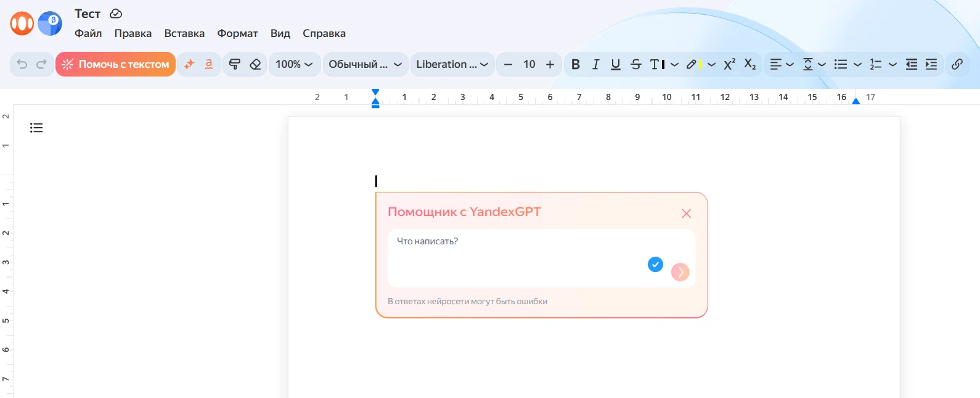This screenshot has width=980, height=398.
Task: Open the document outline list icon
Action: (36, 128)
